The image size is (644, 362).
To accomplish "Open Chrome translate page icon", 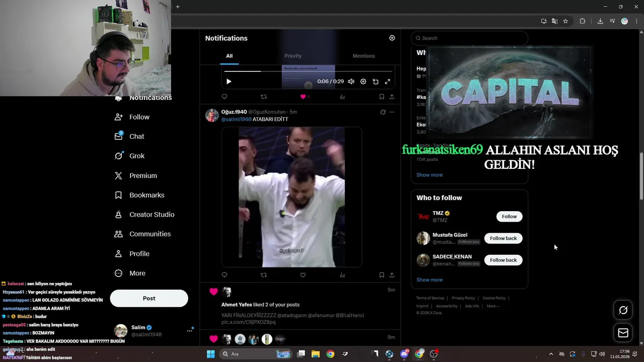I will (554, 21).
